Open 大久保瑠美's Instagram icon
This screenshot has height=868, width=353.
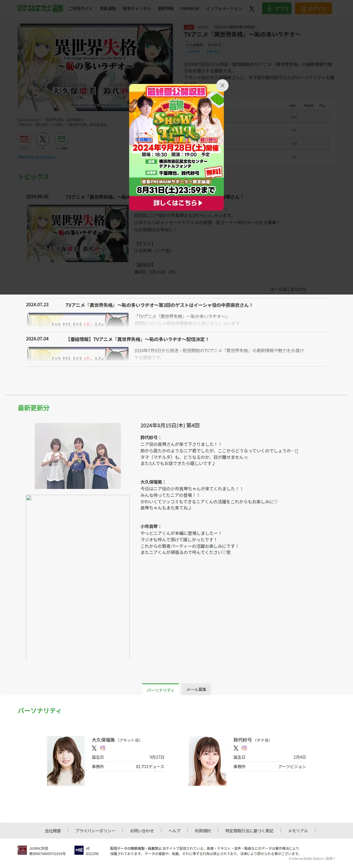[x=103, y=748]
